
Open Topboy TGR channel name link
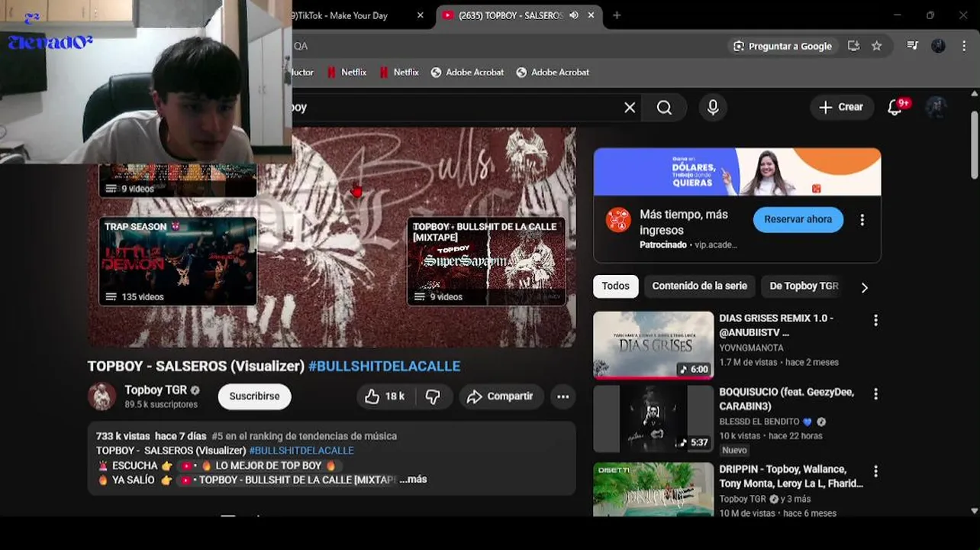coord(156,390)
